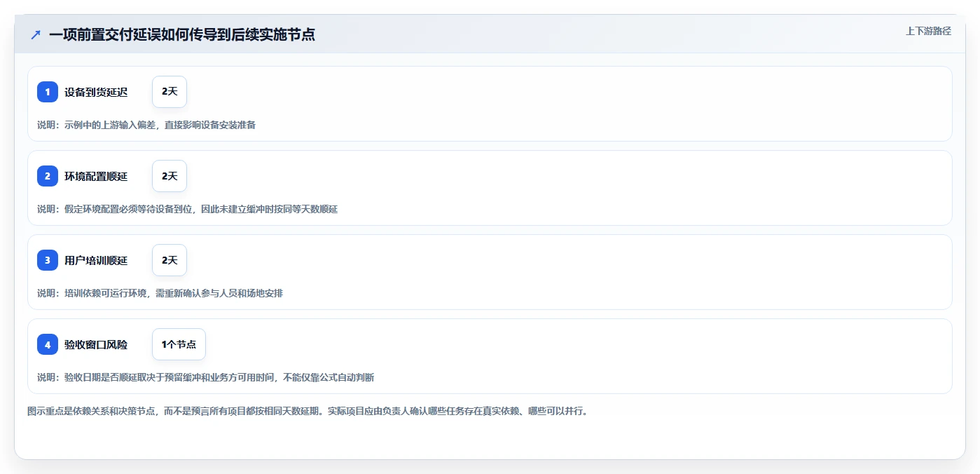Click the footer text starting 图示重点是依赖关系
Viewport: 980px width, 474px height.
pos(309,411)
